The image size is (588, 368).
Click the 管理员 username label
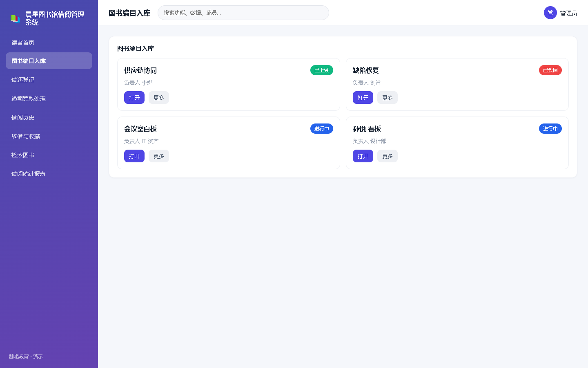click(568, 13)
